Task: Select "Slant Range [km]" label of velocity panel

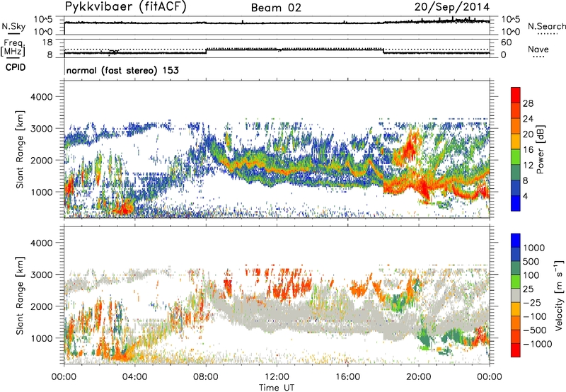Action: click(20, 295)
